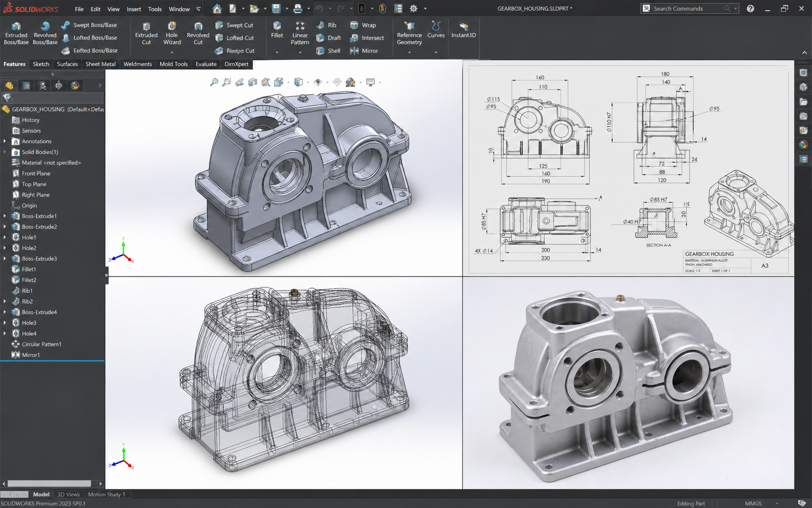Toggle Hide/Show Items eye icon

coord(318,82)
